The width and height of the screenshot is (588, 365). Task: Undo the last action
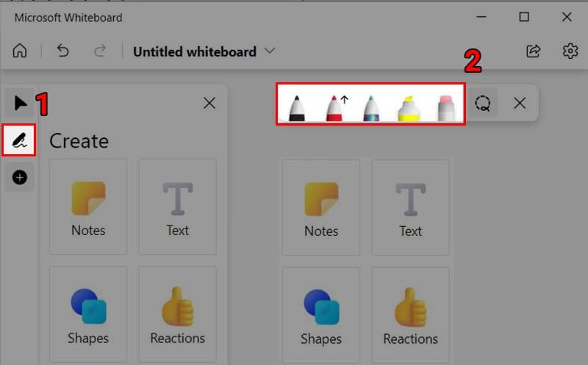pyautogui.click(x=63, y=51)
